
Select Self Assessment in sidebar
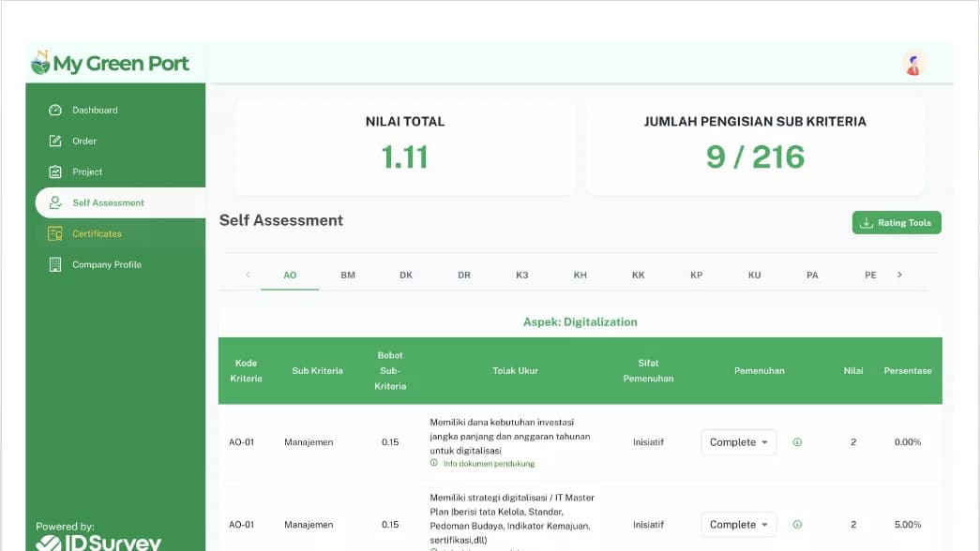pos(120,202)
